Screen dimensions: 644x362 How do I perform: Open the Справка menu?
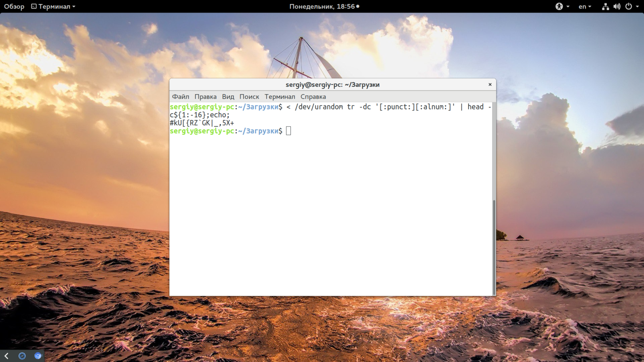click(x=313, y=97)
